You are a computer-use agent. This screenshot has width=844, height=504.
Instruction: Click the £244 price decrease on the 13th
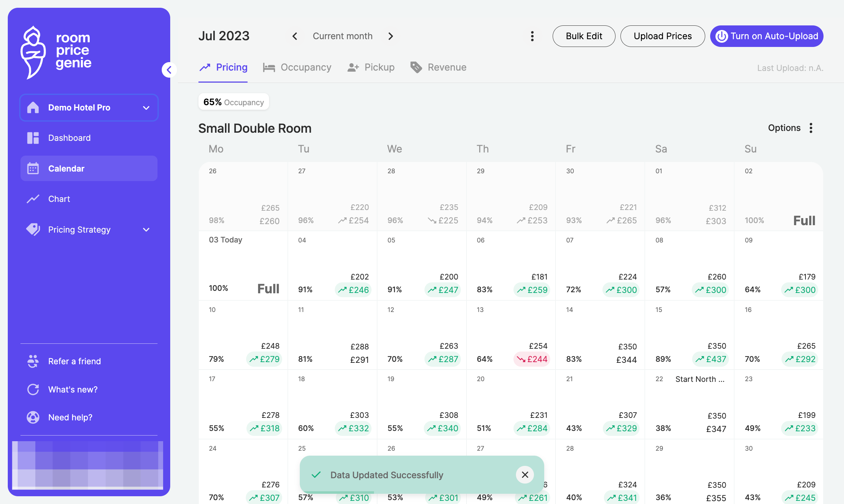pos(532,359)
